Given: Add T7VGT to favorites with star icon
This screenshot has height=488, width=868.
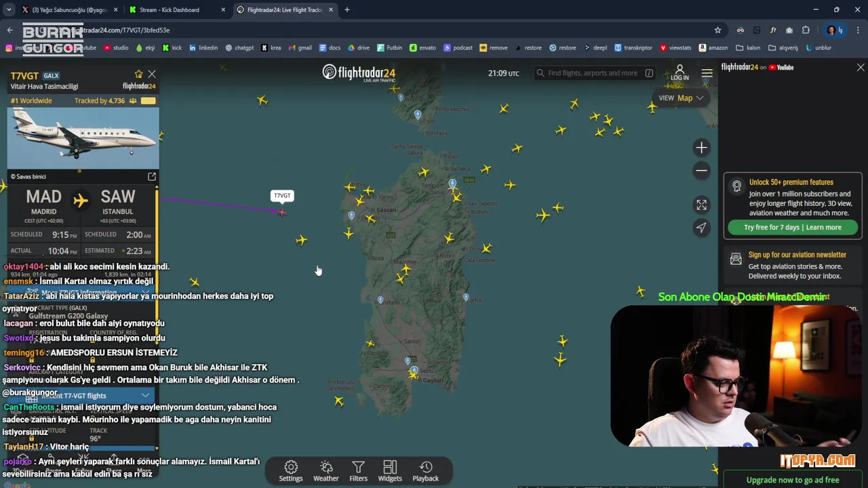Looking at the screenshot, I should tap(139, 74).
